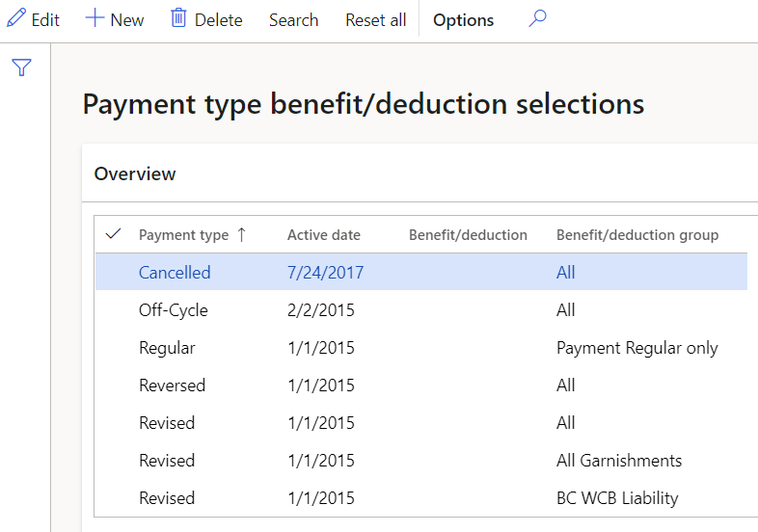This screenshot has width=758, height=532.
Task: Select all rows with header checkmark
Action: tap(113, 234)
